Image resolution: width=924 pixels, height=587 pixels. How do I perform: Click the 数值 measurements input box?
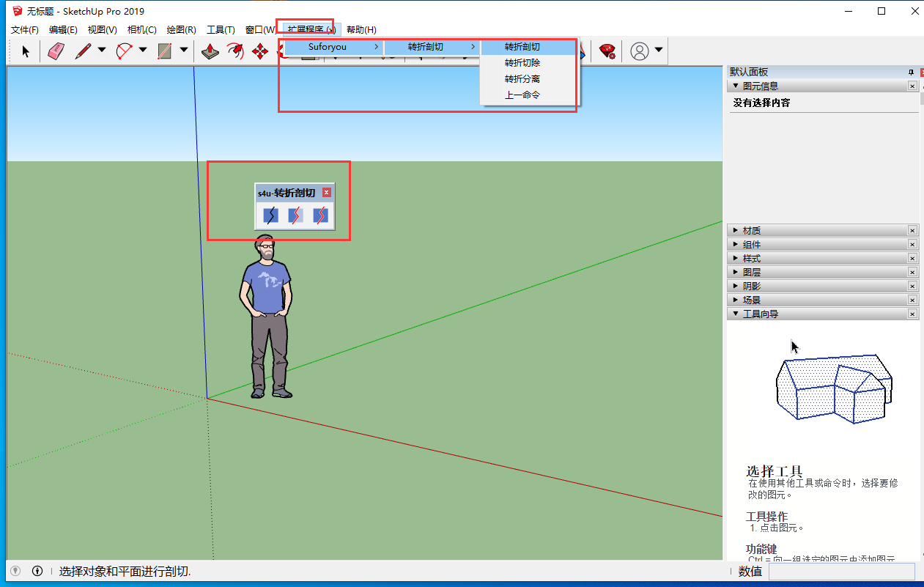pyautogui.click(x=841, y=572)
